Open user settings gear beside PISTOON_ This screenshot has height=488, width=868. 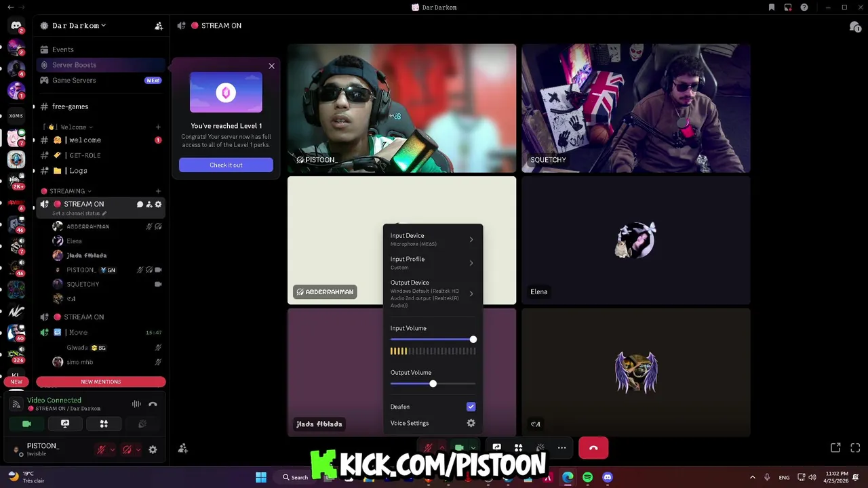pyautogui.click(x=153, y=449)
